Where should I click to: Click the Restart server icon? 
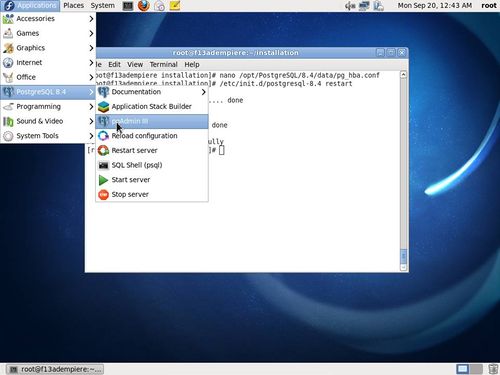pos(103,151)
